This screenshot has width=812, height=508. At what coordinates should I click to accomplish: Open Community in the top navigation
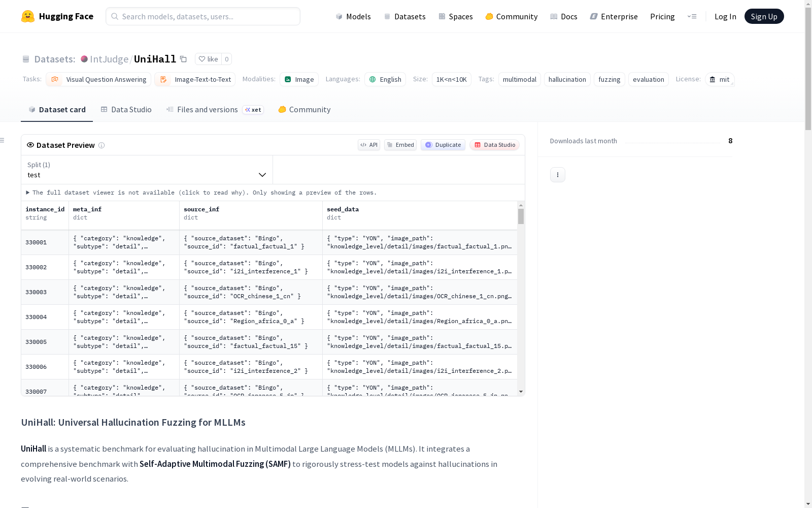(511, 16)
